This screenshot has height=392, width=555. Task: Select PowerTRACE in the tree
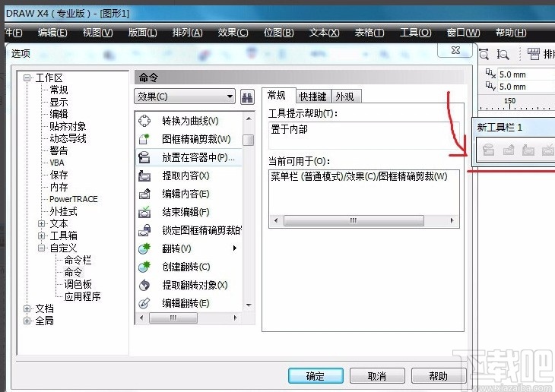point(73,199)
